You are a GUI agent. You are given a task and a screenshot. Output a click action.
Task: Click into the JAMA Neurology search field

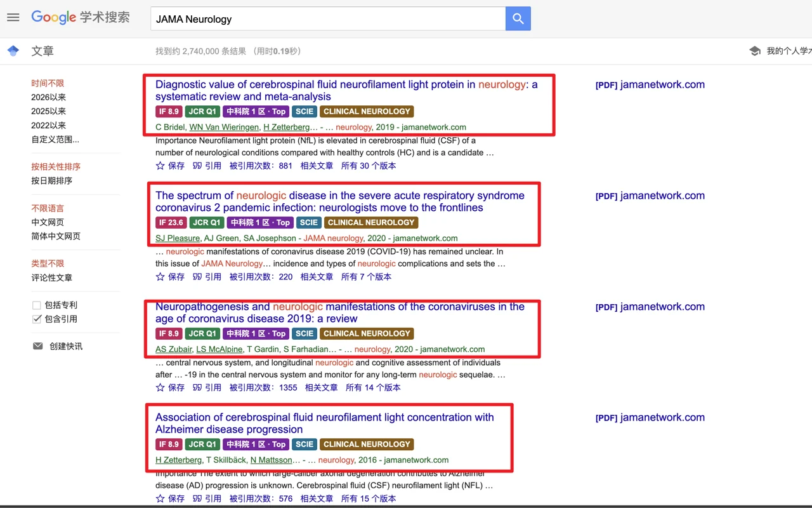(328, 19)
